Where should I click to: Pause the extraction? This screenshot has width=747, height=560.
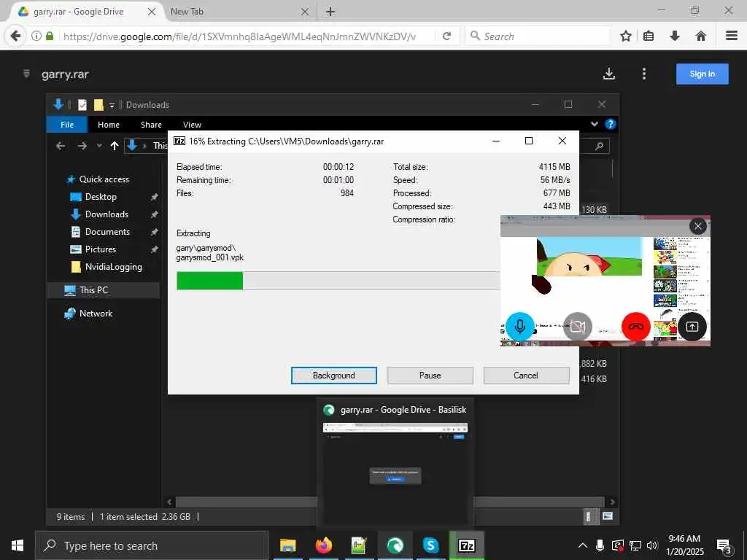coord(430,376)
